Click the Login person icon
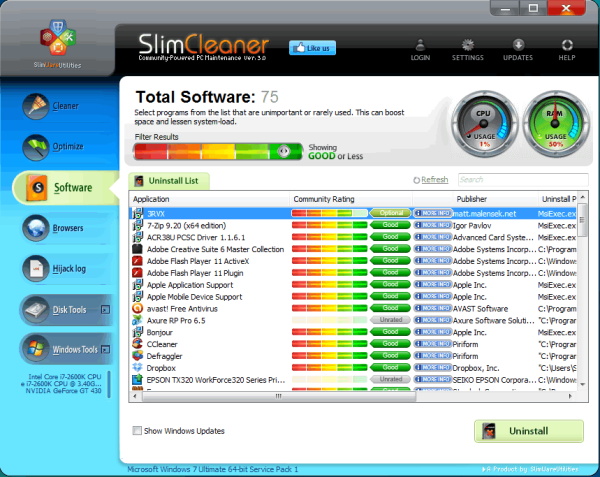The width and height of the screenshot is (600, 477). pos(420,45)
